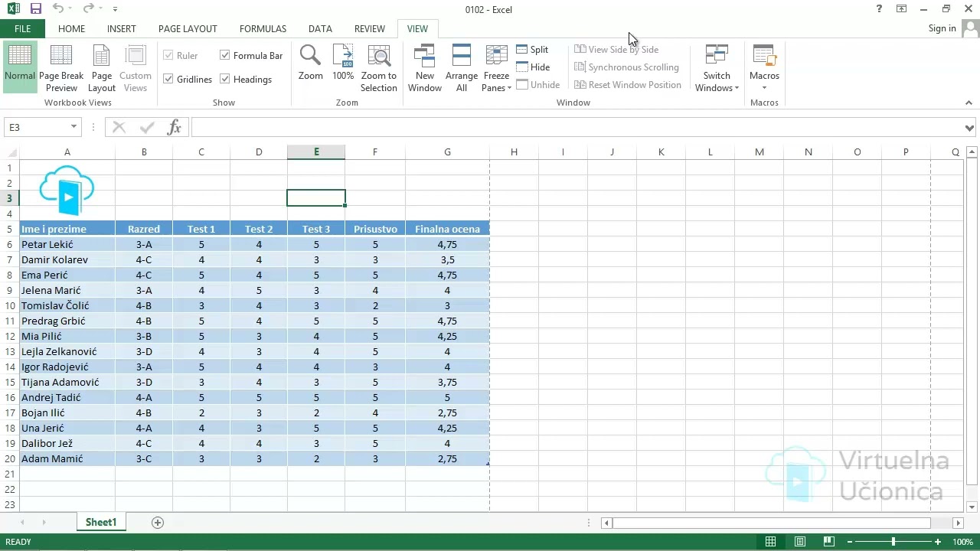Viewport: 980px width, 551px height.
Task: Click column E header
Action: (x=316, y=152)
